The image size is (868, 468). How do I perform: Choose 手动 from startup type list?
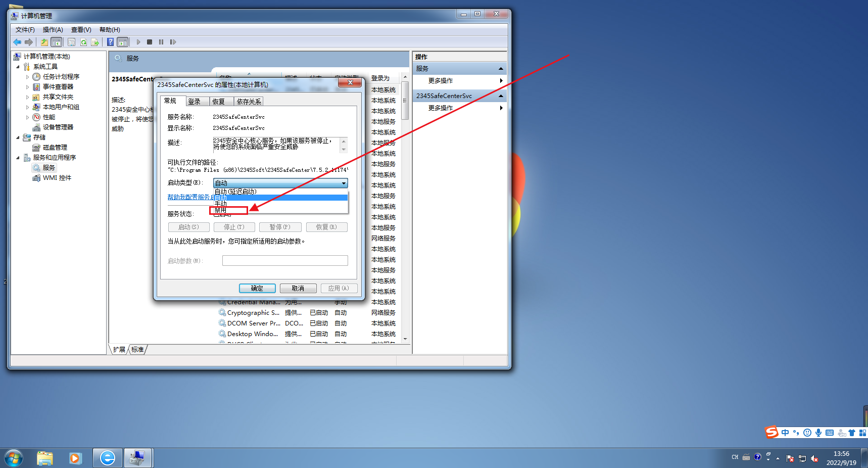coord(280,204)
